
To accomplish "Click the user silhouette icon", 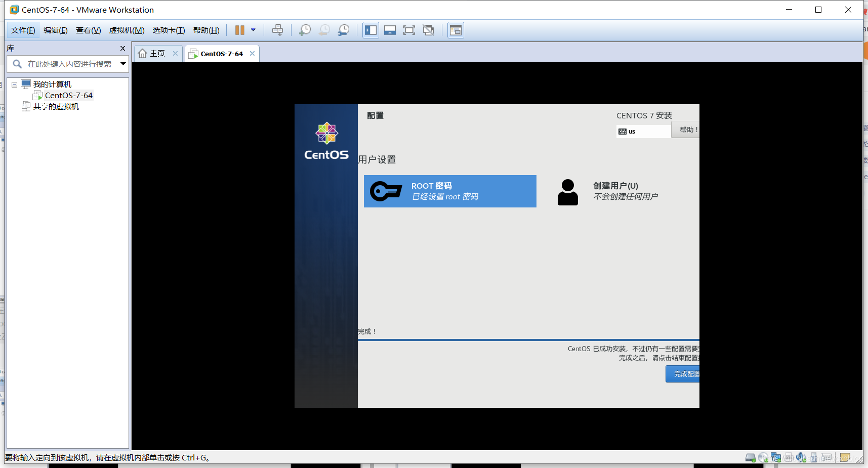I will point(568,192).
